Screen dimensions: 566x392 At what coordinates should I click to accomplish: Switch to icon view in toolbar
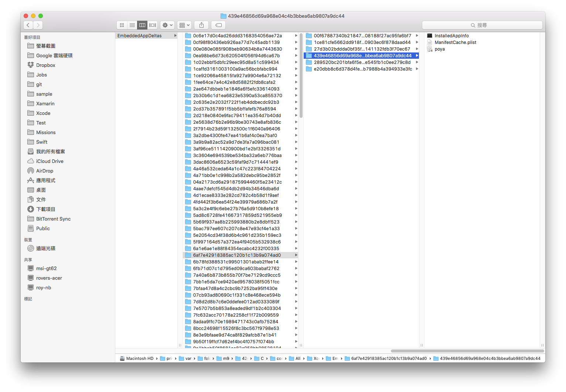[x=122, y=25]
